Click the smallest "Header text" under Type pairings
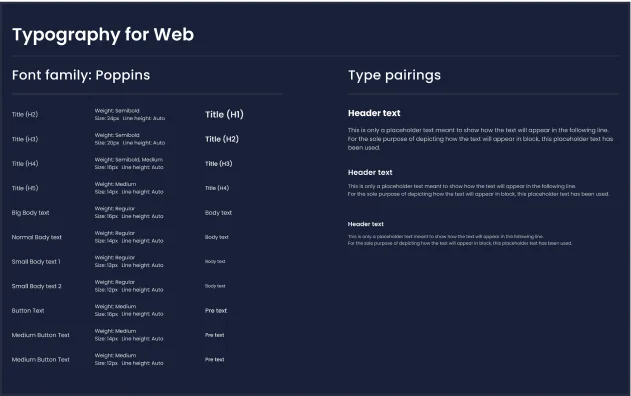Viewport: 631px width, 396px height. (366, 224)
